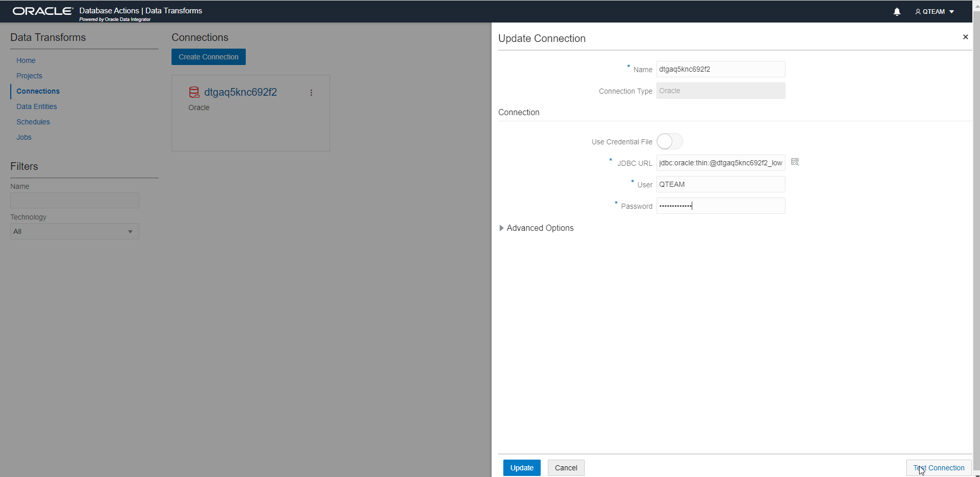Go to Home in sidebar
The height and width of the screenshot is (477, 980).
[26, 60]
